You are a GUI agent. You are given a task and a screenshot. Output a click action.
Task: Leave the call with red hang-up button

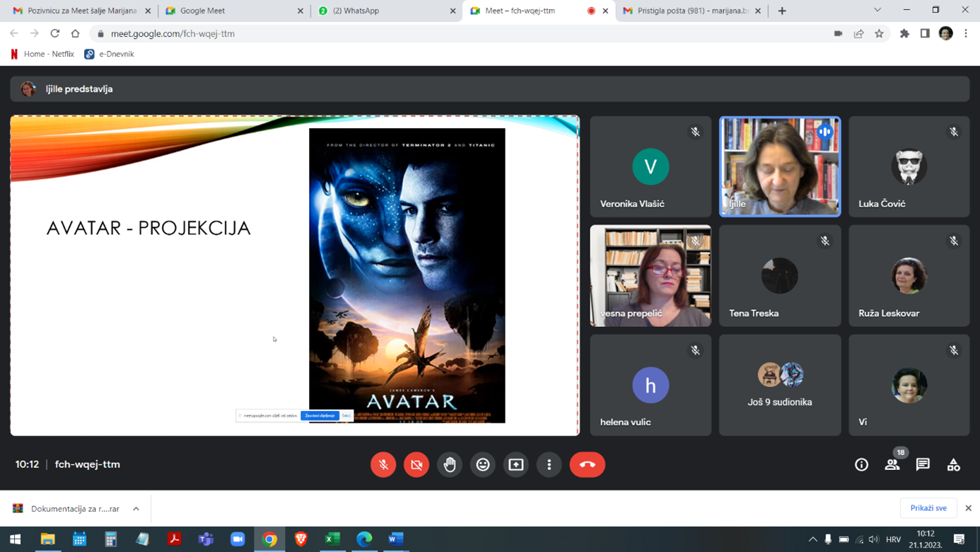click(588, 464)
